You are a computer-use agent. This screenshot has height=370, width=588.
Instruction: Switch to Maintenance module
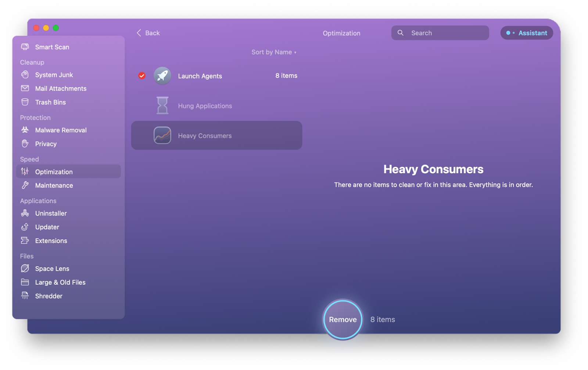click(x=68, y=185)
